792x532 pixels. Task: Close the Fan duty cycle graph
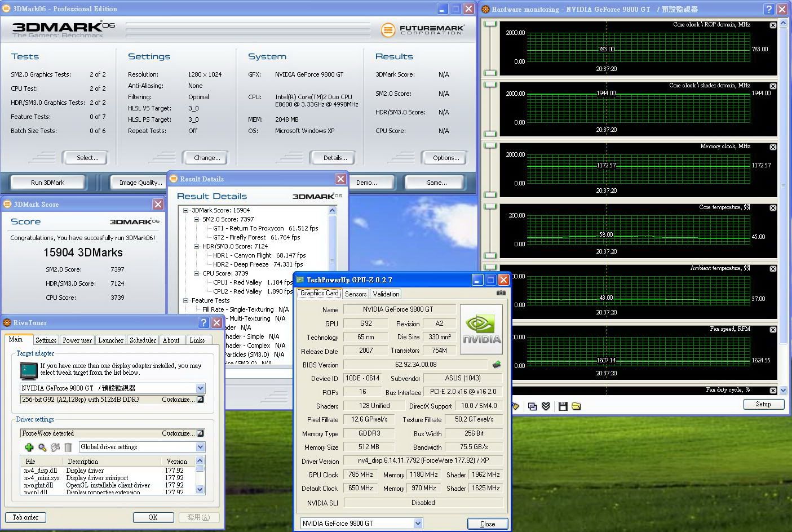coord(773,391)
